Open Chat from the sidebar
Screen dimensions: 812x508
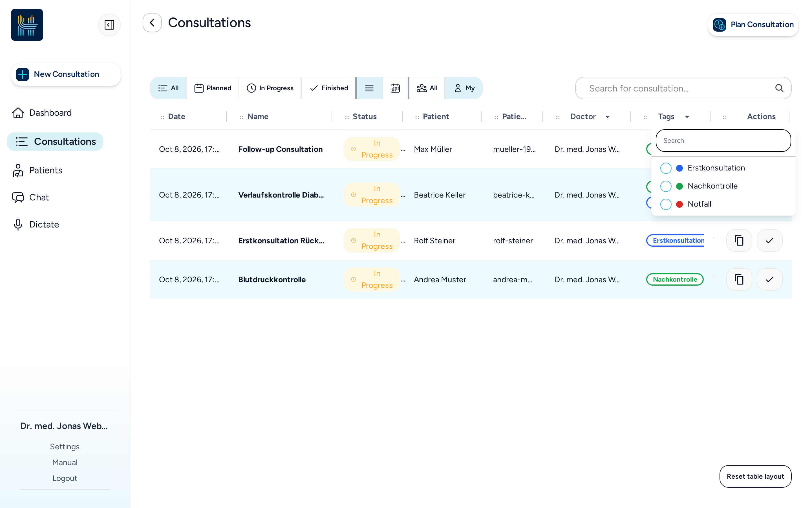[30, 198]
